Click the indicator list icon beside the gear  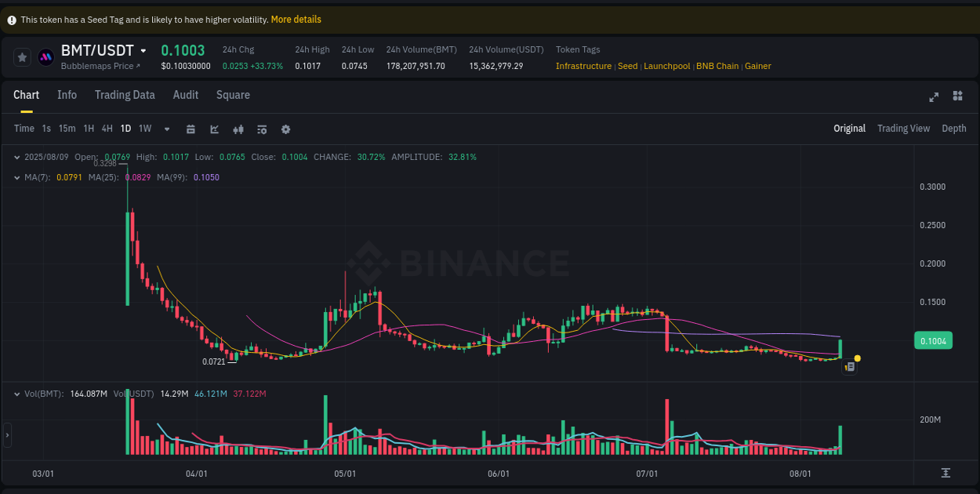[x=262, y=129]
